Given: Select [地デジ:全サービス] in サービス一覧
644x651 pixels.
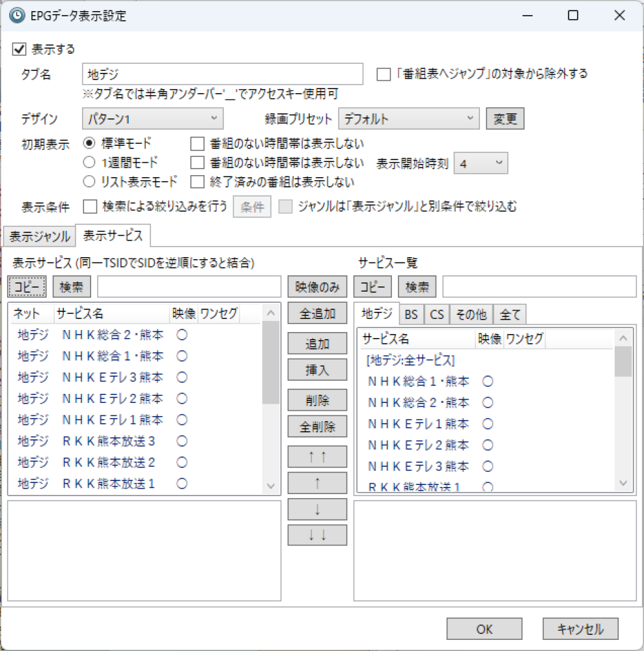Looking at the screenshot, I should point(486,360).
